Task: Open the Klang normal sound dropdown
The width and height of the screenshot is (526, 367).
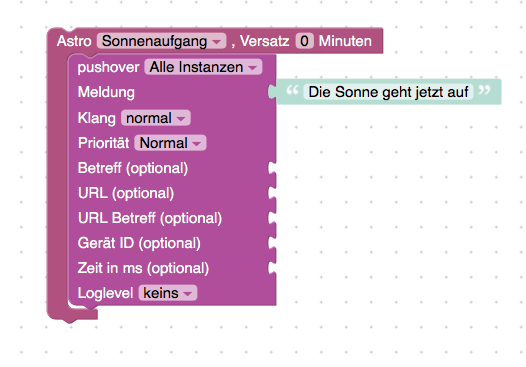Action: coord(156,118)
